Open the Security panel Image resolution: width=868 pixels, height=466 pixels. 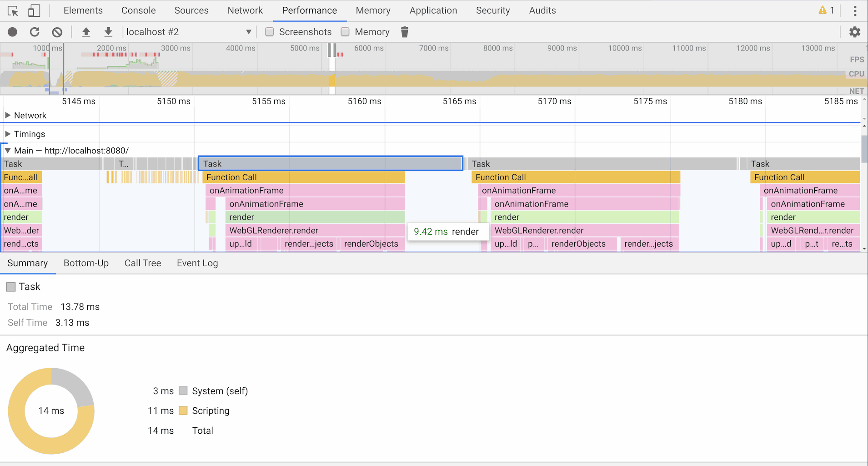tap(493, 10)
